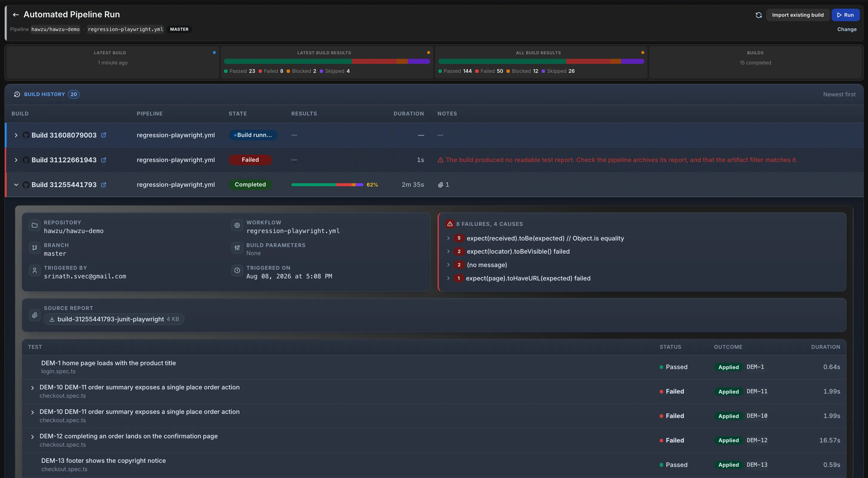Click the Repository folder icon
This screenshot has height=478, width=868.
point(34,225)
